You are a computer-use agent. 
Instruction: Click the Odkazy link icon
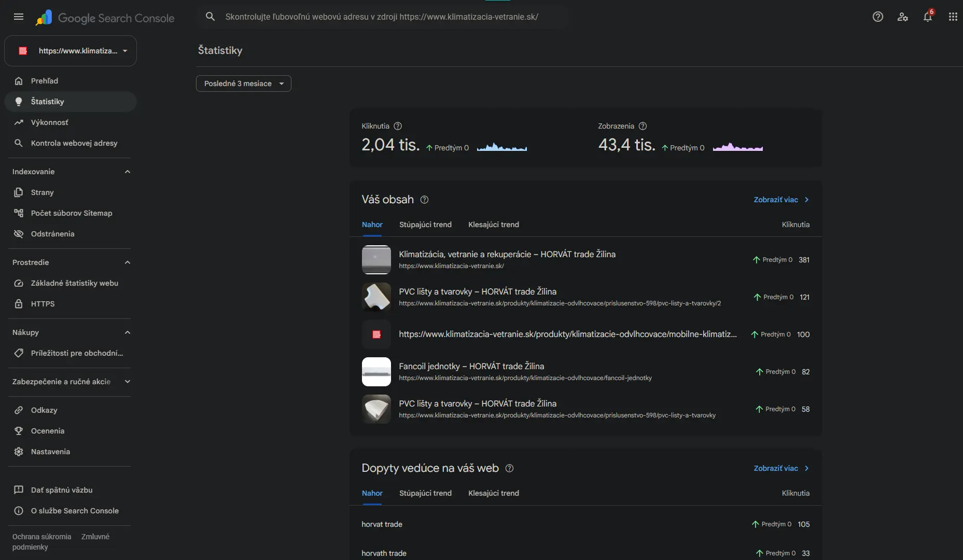pos(19,410)
